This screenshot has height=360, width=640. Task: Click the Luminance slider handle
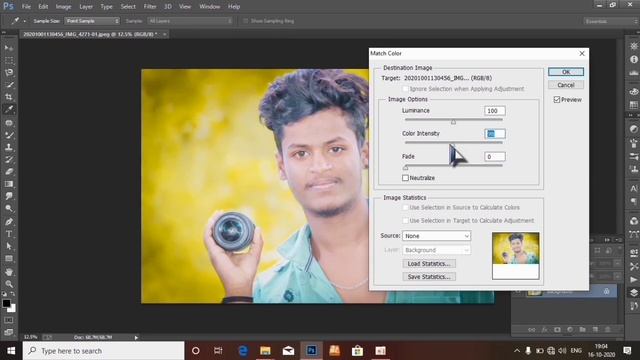click(453, 122)
